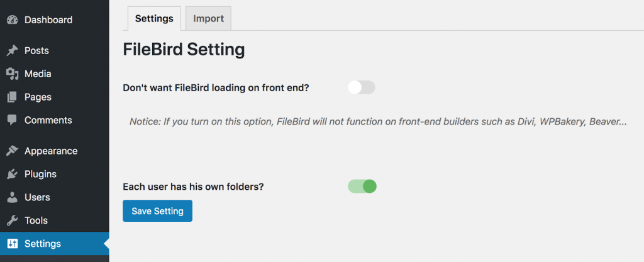Click the Appearance paintbrush icon
This screenshot has height=262, width=644.
click(13, 151)
